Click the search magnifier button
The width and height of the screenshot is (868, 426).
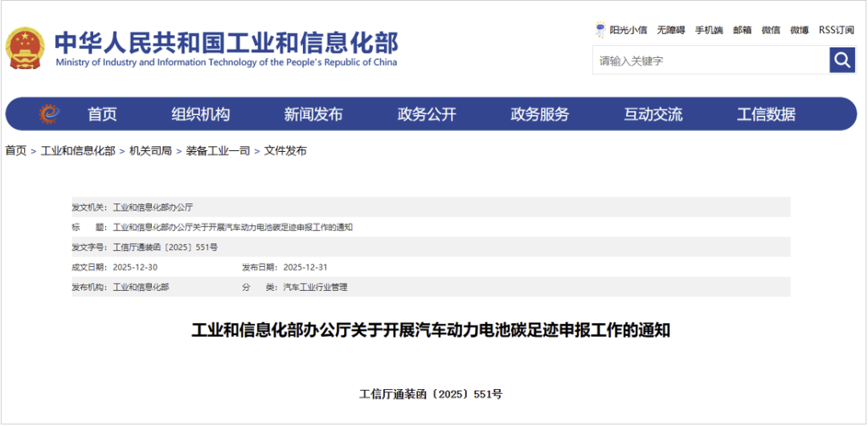point(842,59)
